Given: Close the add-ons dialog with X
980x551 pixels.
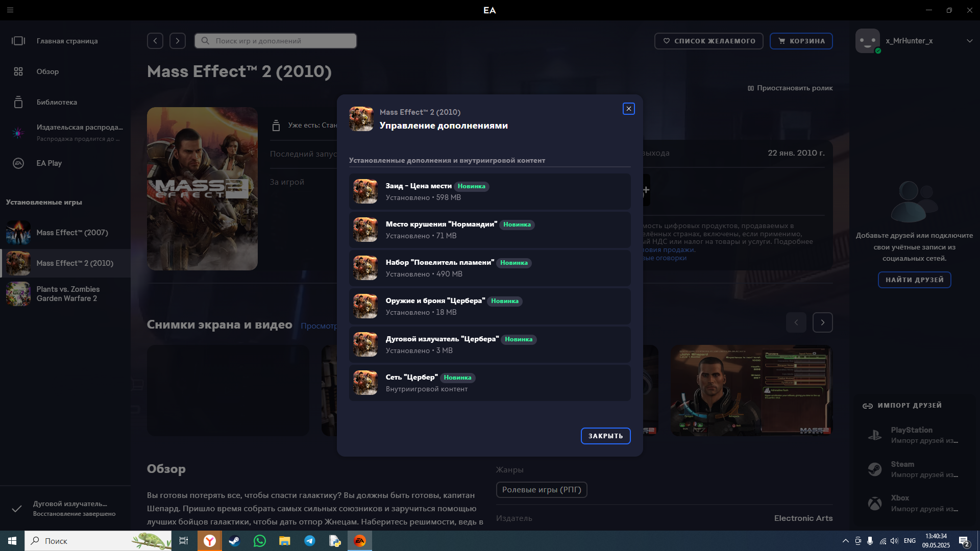Looking at the screenshot, I should [629, 109].
